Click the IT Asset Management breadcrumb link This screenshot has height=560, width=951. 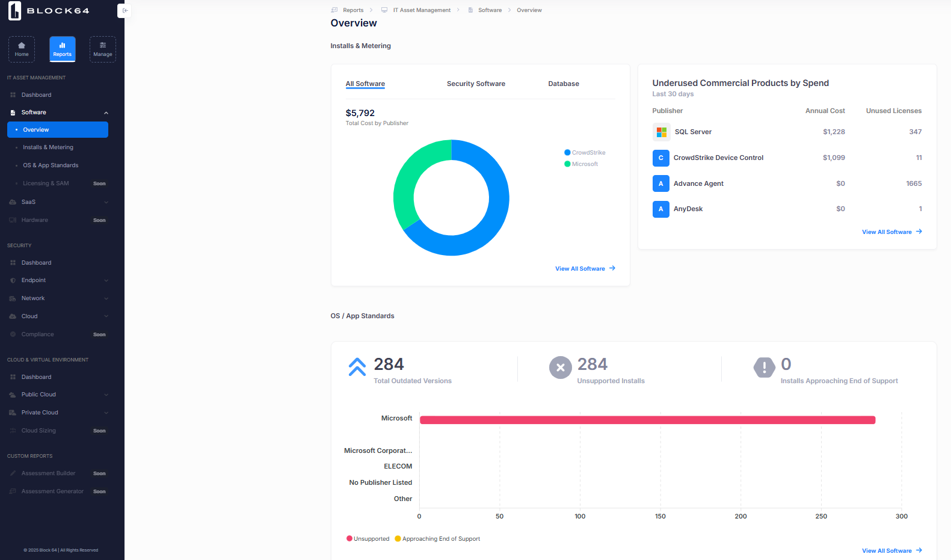[x=422, y=10]
